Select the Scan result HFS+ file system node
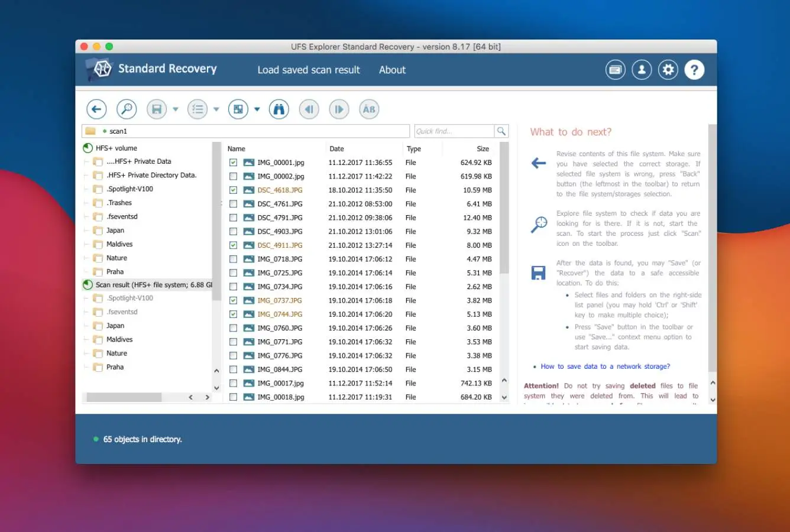790x532 pixels. 154,285
